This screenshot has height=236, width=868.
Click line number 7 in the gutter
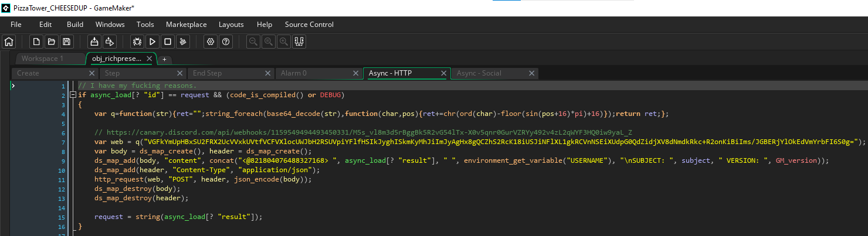(x=63, y=142)
